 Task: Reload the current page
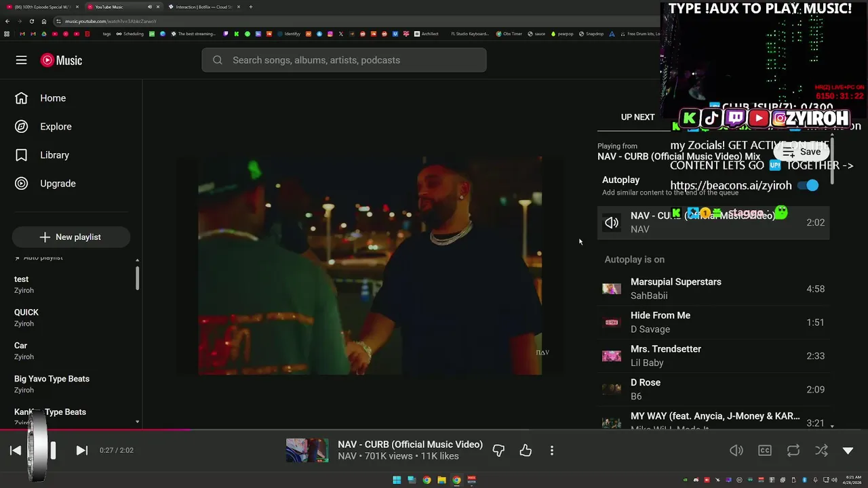pos(31,21)
